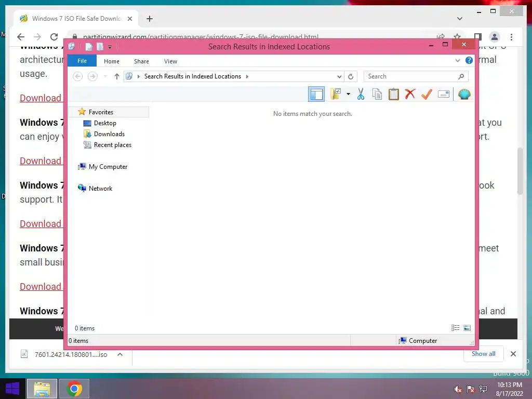Click the Explorer Forward arrow button
The height and width of the screenshot is (399, 532).
[92, 76]
